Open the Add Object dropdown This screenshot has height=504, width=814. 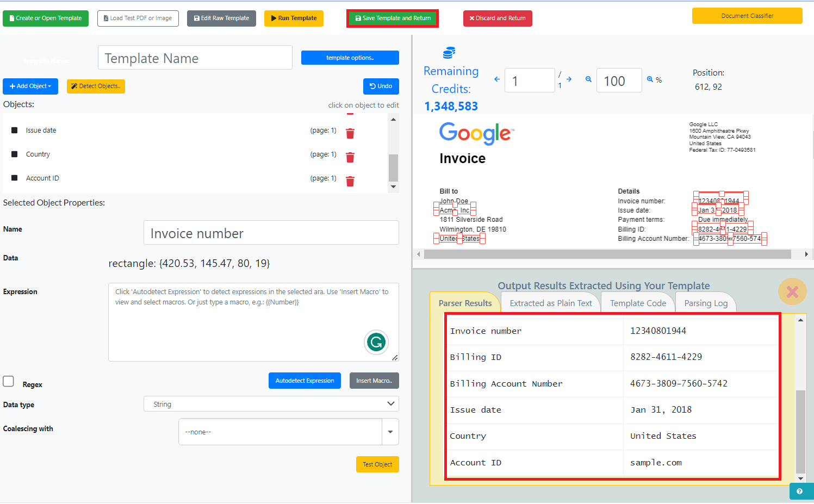click(30, 86)
